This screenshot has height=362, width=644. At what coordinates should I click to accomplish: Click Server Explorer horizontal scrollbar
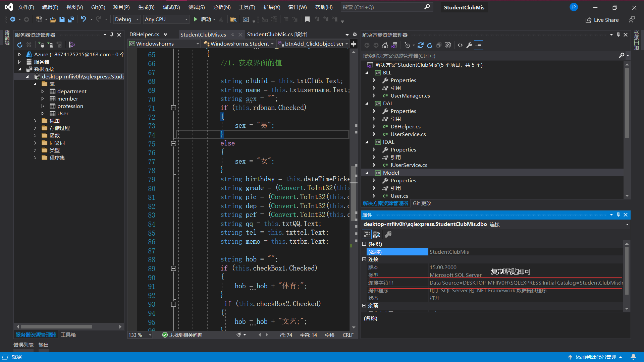tap(56, 326)
